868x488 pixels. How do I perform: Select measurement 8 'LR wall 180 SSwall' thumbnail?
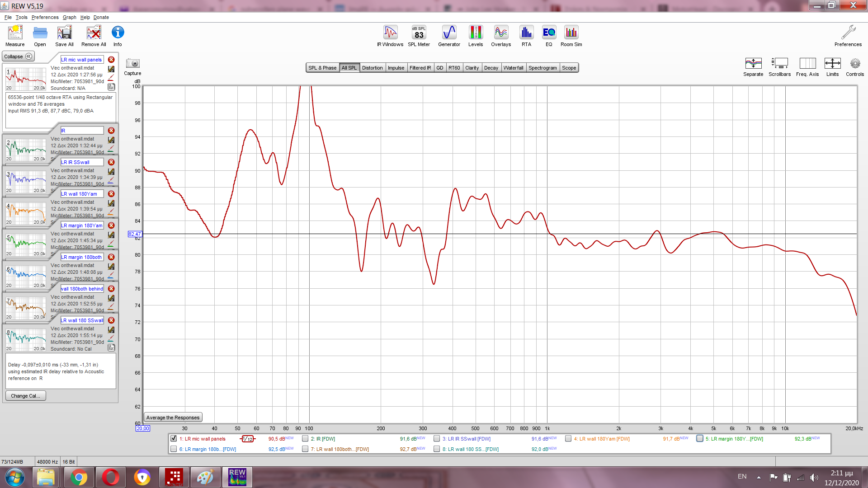(26, 340)
